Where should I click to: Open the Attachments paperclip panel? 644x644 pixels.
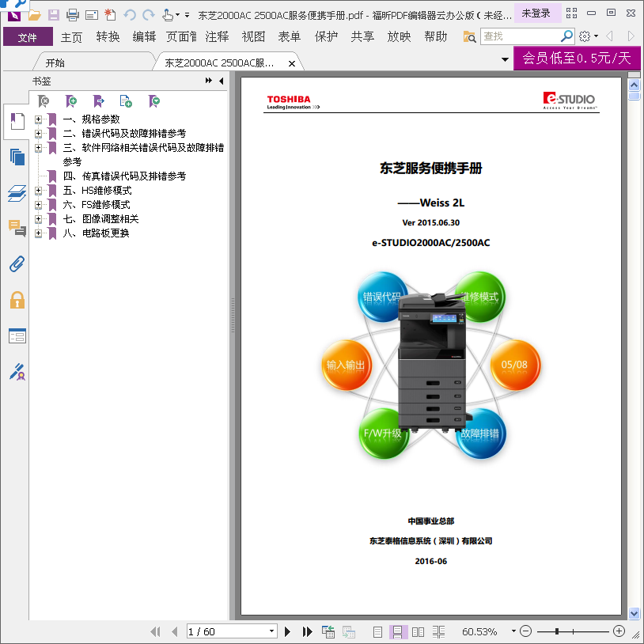pos(17,264)
